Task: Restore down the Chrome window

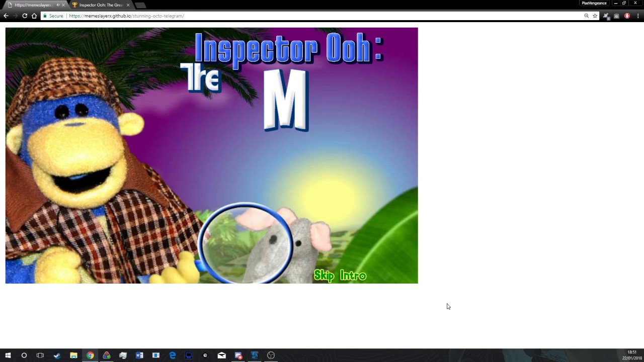Action: (x=624, y=3)
